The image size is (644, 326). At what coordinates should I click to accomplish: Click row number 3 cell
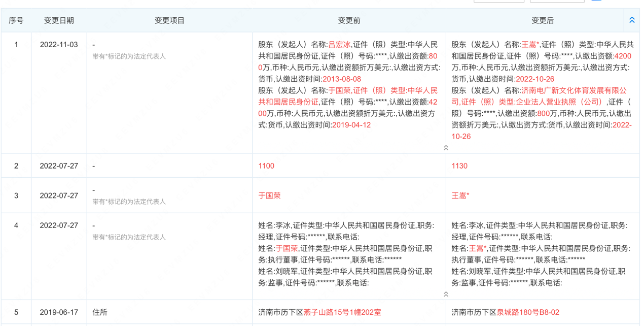click(16, 195)
